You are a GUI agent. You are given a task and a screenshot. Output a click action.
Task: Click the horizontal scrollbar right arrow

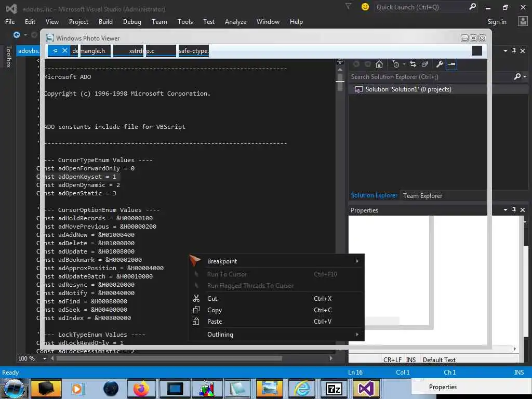[x=331, y=358]
